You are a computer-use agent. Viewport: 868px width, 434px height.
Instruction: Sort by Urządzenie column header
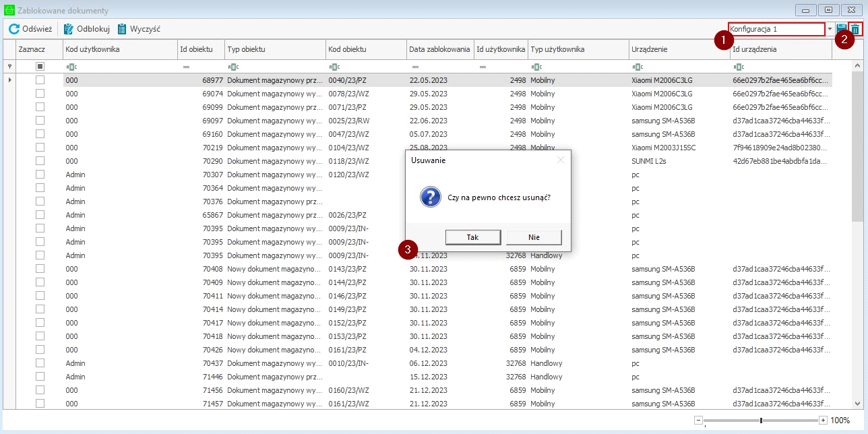679,50
